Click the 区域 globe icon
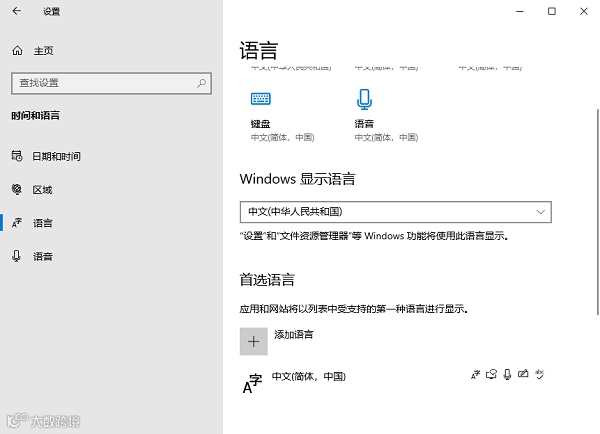 [x=17, y=189]
